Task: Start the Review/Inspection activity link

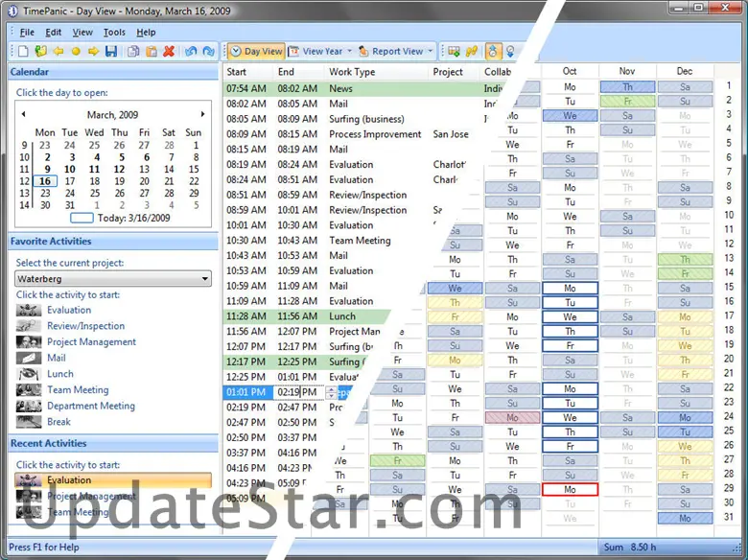Action: click(x=86, y=326)
